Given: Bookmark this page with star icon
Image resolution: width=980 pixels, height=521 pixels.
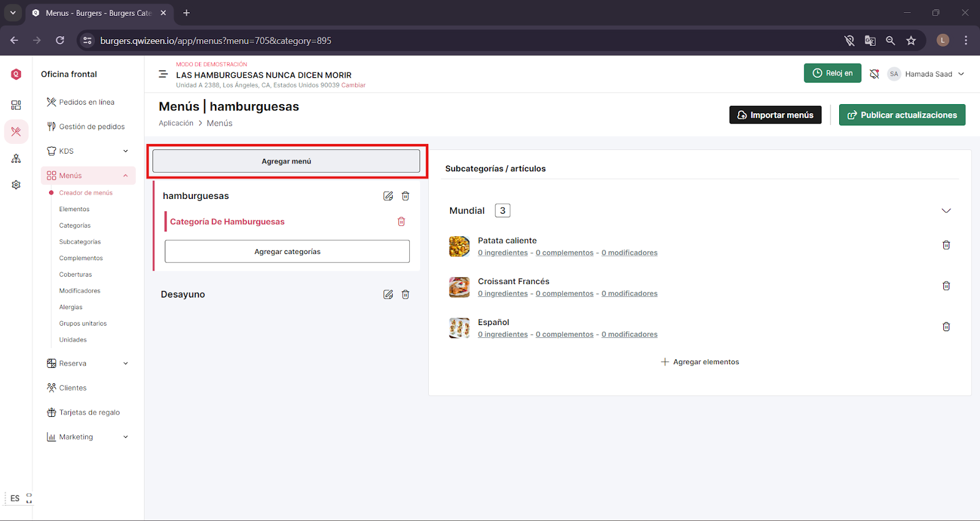Looking at the screenshot, I should coord(911,40).
